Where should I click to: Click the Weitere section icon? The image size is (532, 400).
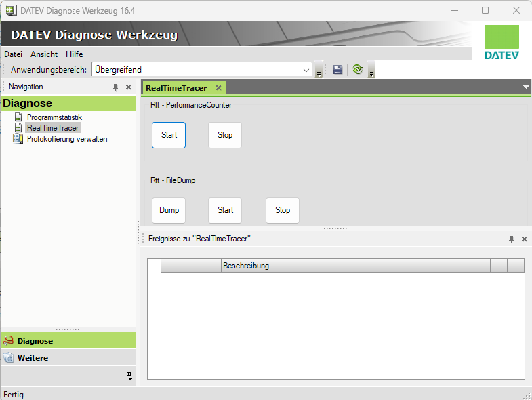(8, 357)
